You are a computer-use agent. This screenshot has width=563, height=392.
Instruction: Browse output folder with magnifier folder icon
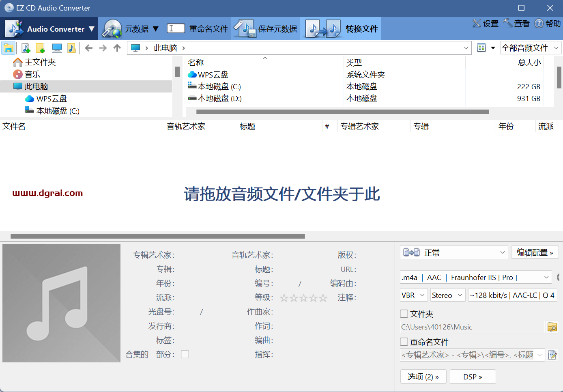tap(552, 327)
